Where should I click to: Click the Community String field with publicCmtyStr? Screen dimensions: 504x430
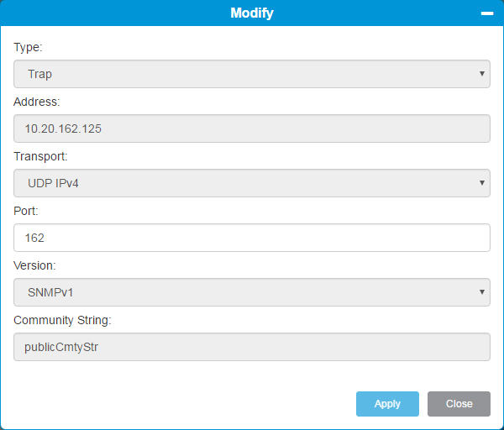[252, 347]
